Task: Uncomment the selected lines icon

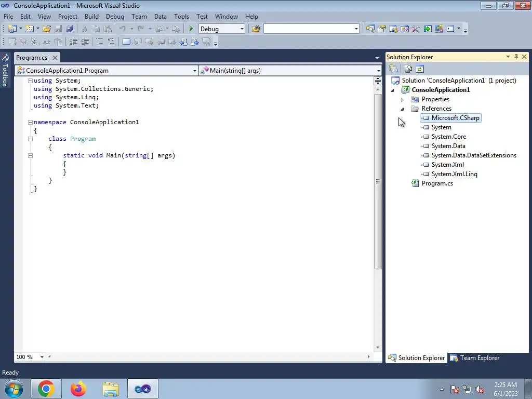Action: (x=111, y=42)
